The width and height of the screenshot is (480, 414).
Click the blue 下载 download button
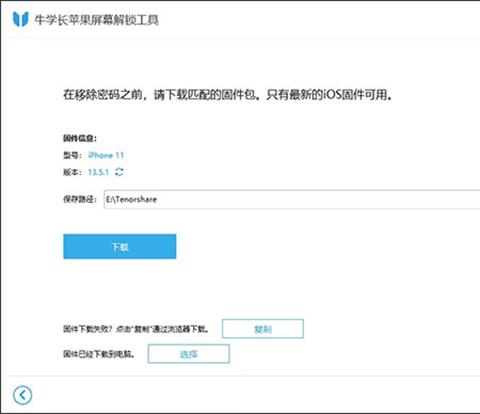click(x=120, y=246)
